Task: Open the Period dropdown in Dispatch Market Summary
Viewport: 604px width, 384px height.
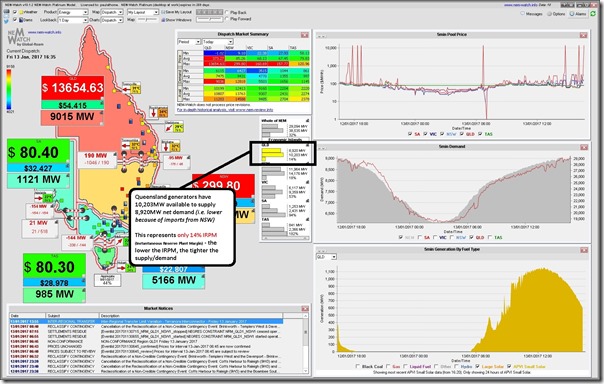Action: point(189,42)
